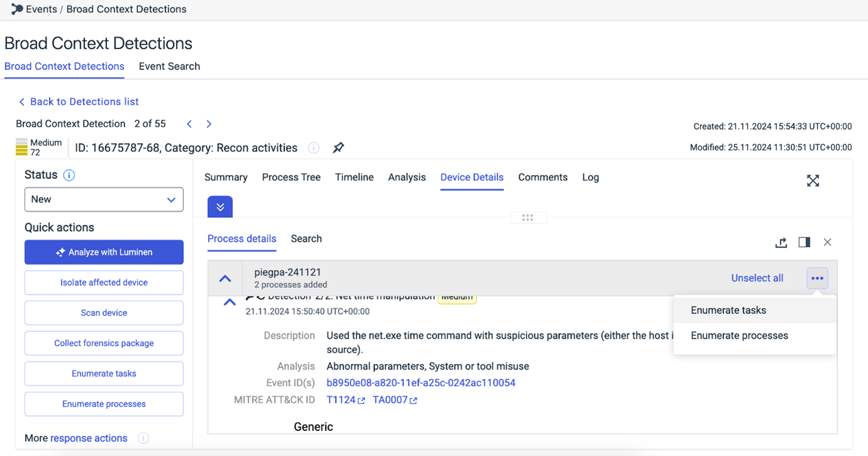Collapse the piegpa-241121 device group
This screenshot has height=456, width=868.
(225, 278)
